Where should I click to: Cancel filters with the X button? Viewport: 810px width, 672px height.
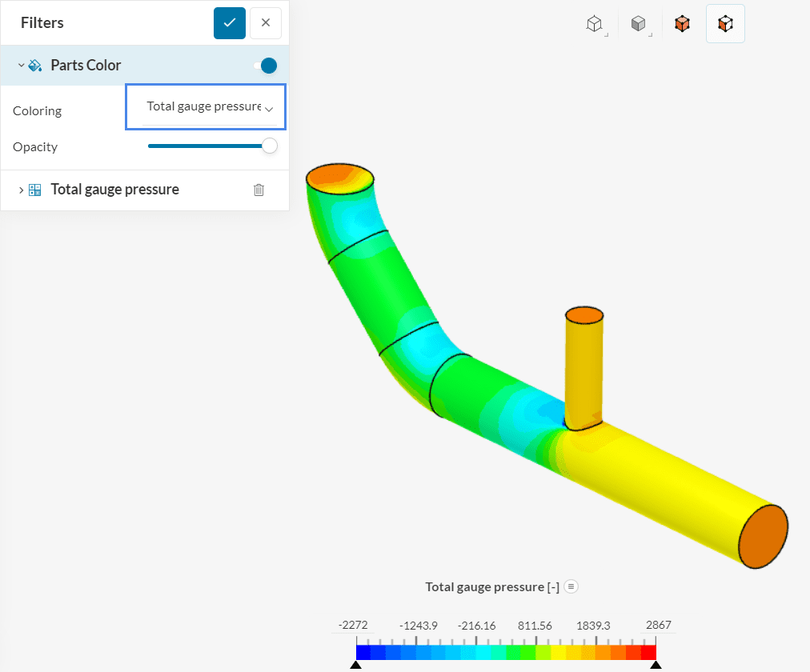(x=265, y=22)
